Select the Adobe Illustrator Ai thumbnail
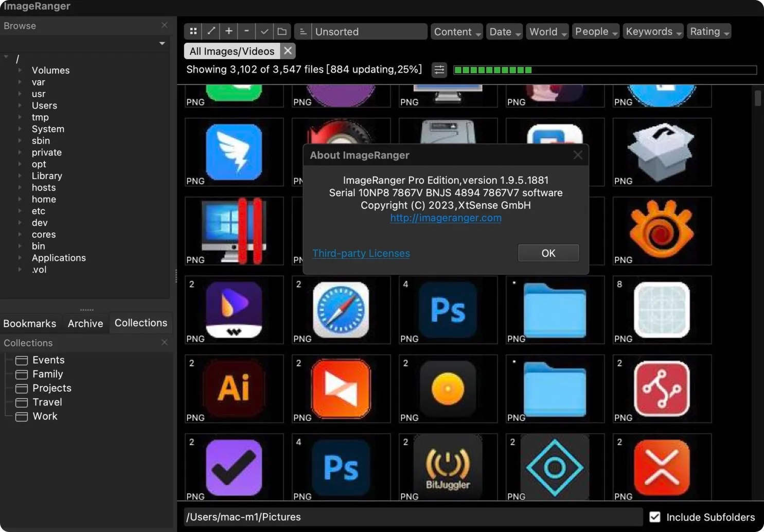 pos(234,388)
